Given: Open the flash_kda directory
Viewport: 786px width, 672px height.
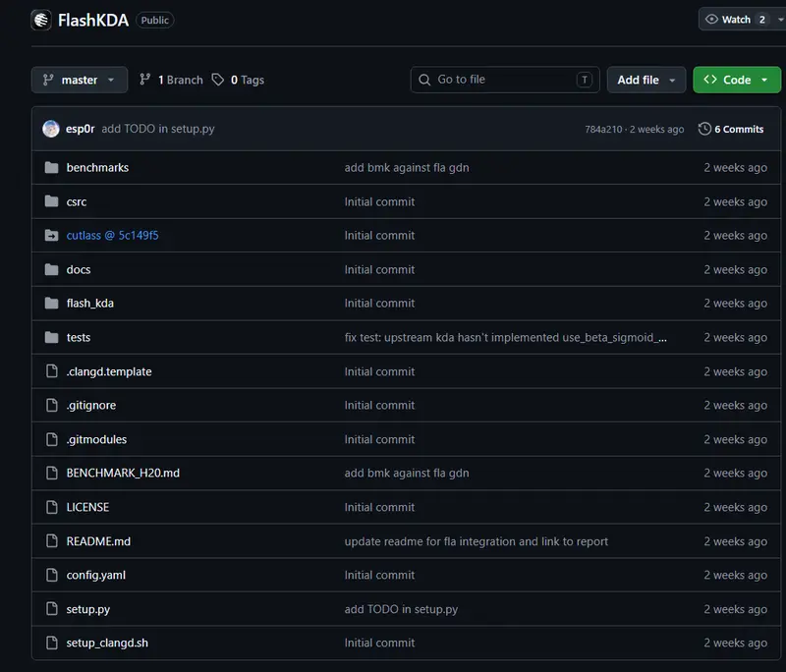Looking at the screenshot, I should pyautogui.click(x=90, y=304).
